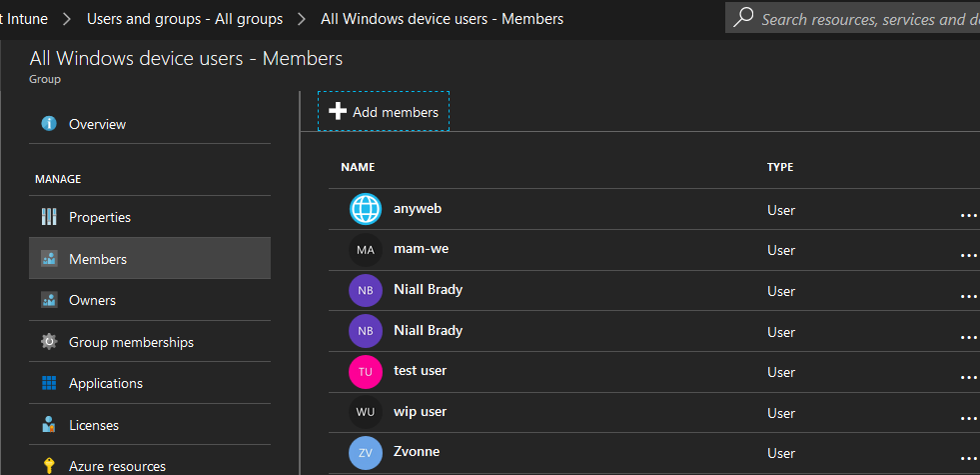The width and height of the screenshot is (980, 475).
Task: Focus the Search resources input field
Action: pos(869,19)
